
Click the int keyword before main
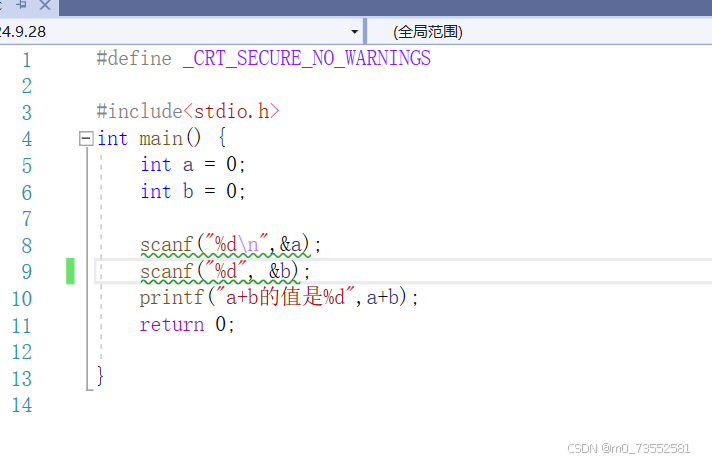[x=113, y=139]
